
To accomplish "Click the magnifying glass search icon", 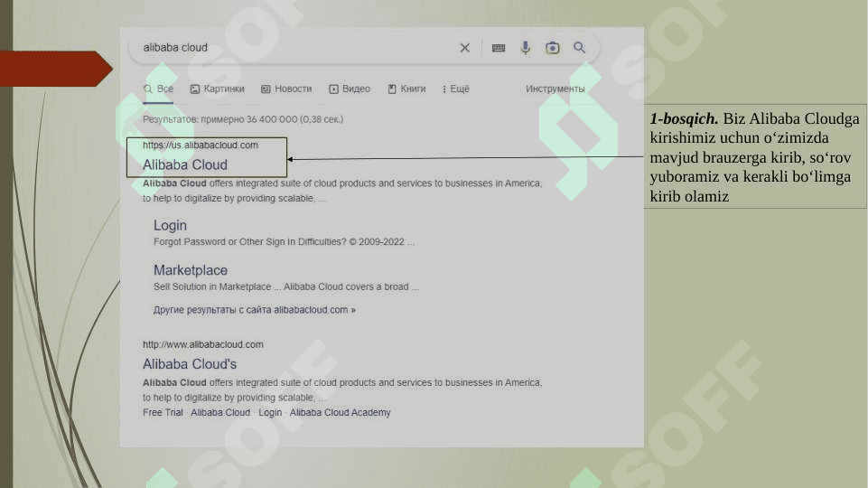I will click(579, 48).
